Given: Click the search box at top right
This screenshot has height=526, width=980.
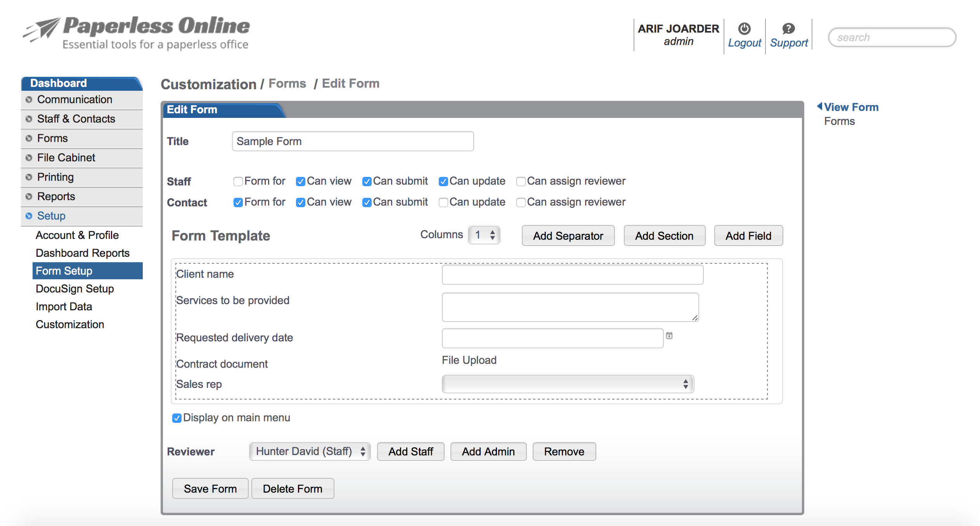Looking at the screenshot, I should tap(892, 38).
